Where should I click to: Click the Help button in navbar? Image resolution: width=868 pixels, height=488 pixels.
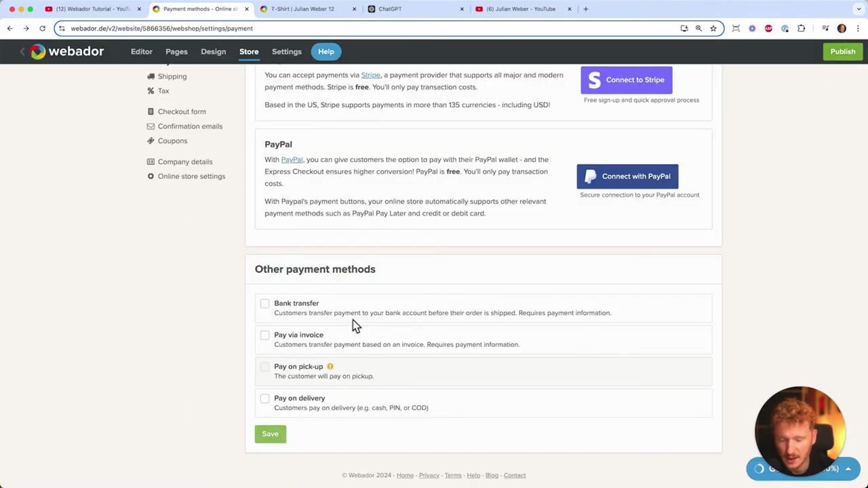pos(326,52)
